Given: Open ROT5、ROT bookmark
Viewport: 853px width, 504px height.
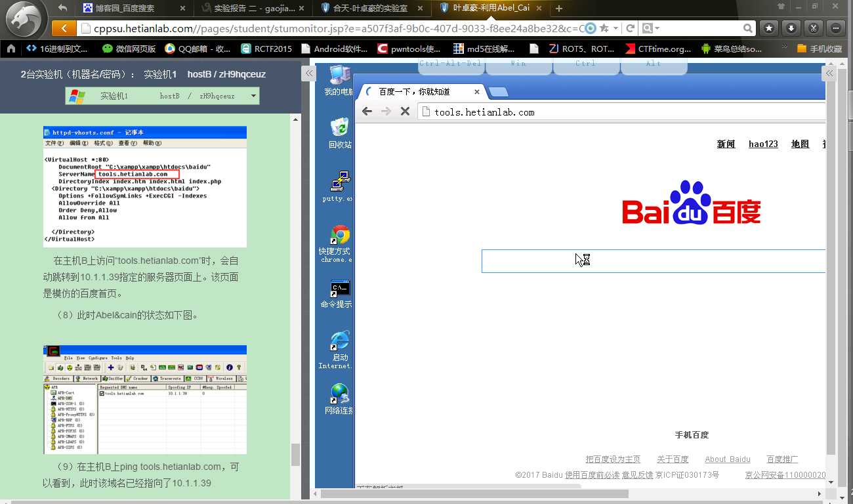Looking at the screenshot, I should click(581, 49).
